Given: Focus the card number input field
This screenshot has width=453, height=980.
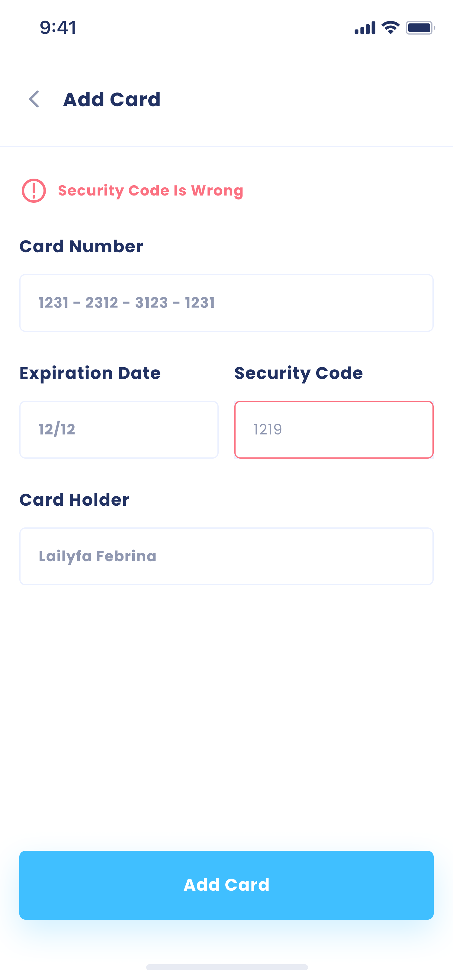Looking at the screenshot, I should (x=226, y=303).
